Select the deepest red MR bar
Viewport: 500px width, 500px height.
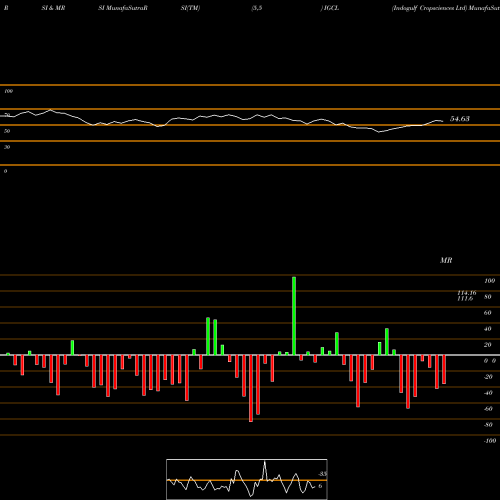click(251, 388)
